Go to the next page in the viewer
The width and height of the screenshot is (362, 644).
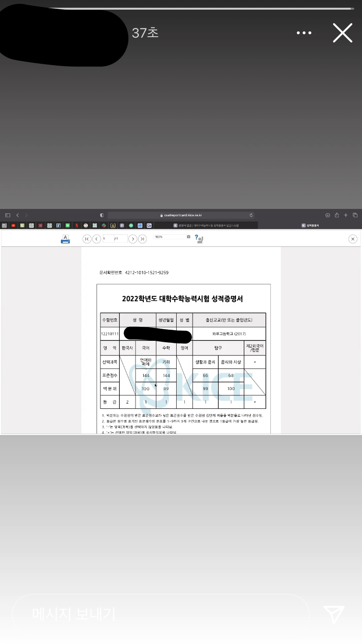133,238
